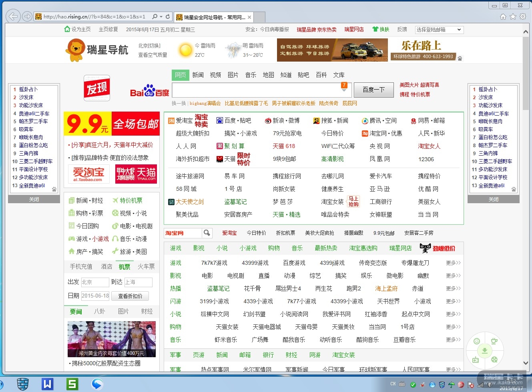Switch Baidu search to 新闻 tab
Viewport: 532px width, 392px height.
(x=198, y=75)
